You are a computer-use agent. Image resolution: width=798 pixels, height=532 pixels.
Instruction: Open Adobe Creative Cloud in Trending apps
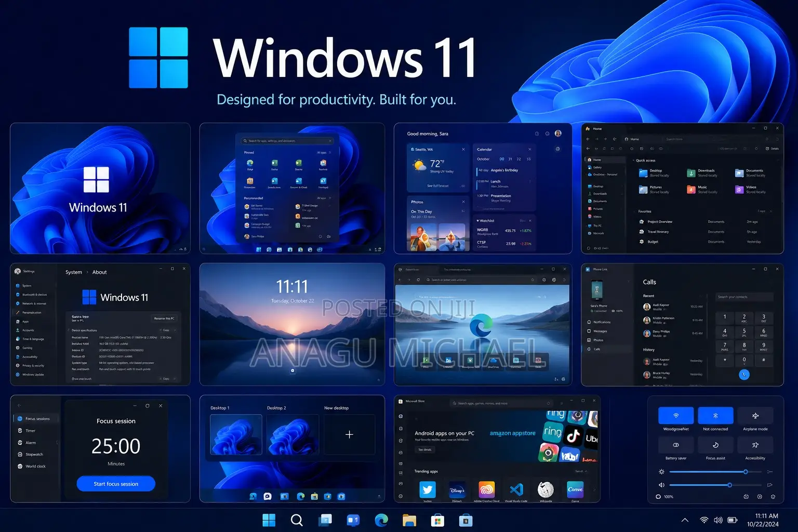486,489
